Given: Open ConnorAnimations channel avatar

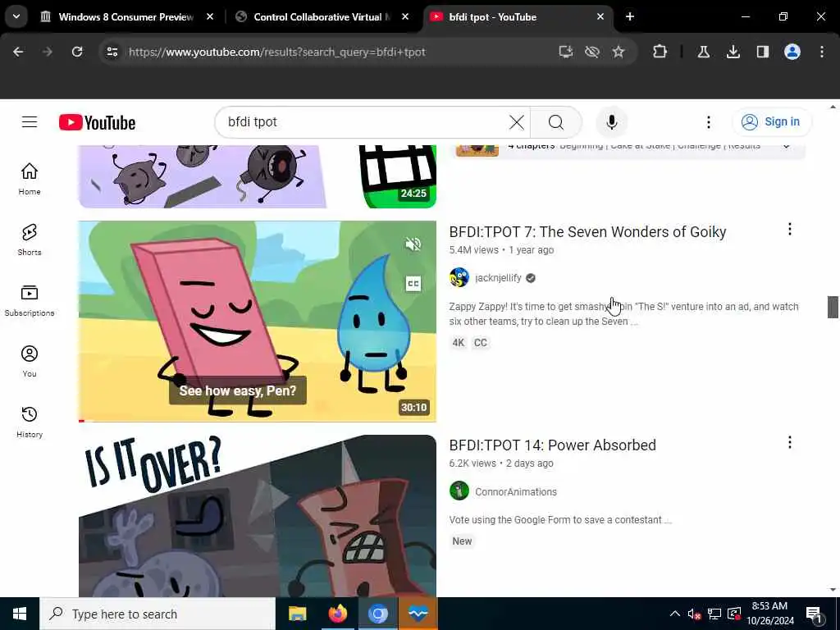Looking at the screenshot, I should click(x=459, y=491).
